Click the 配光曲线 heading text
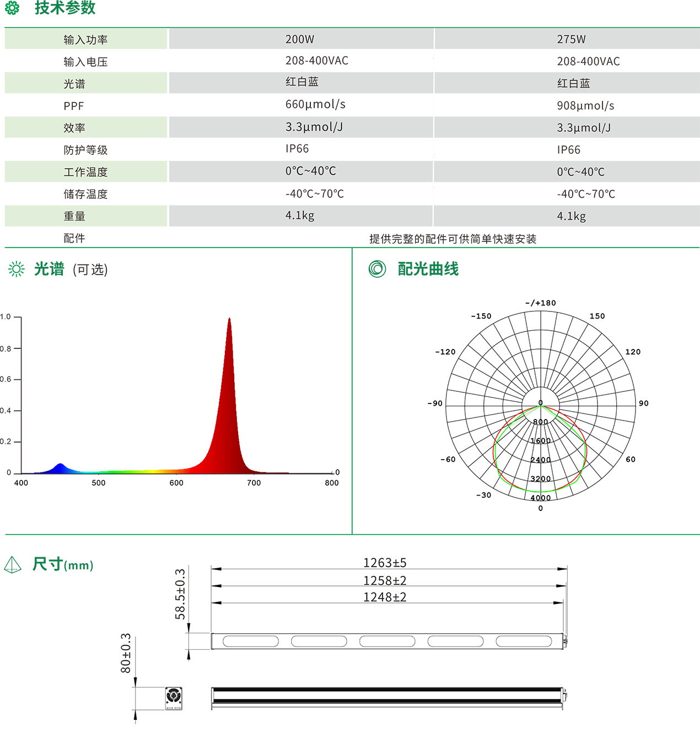700x732 pixels. pos(428,269)
